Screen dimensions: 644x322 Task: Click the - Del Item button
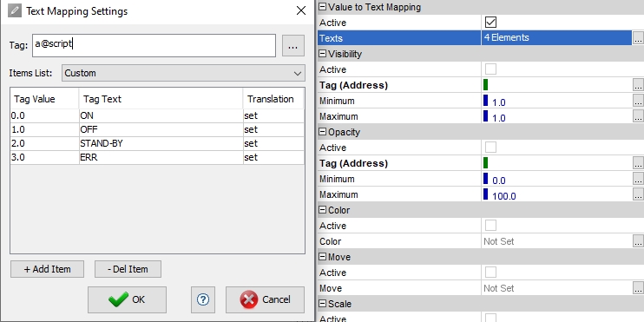click(128, 269)
